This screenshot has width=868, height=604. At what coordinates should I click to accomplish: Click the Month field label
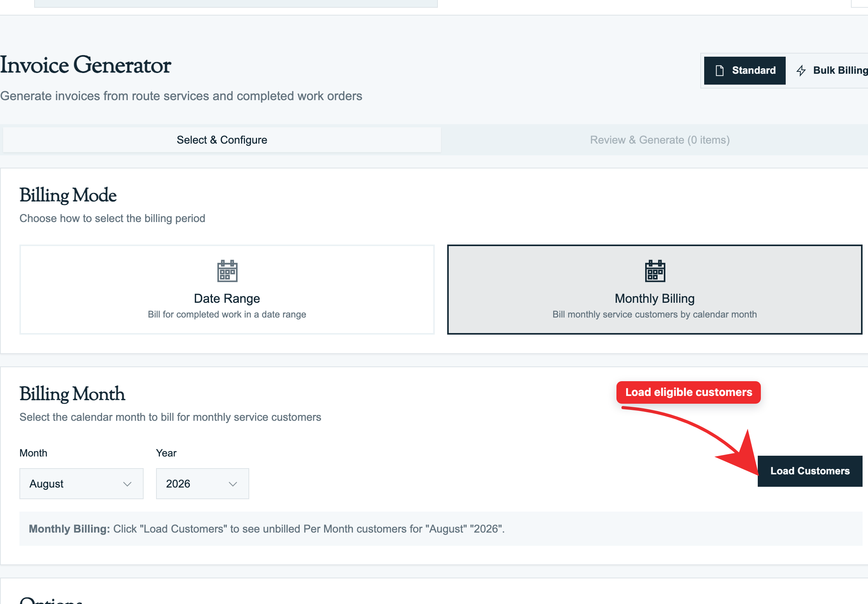33,453
